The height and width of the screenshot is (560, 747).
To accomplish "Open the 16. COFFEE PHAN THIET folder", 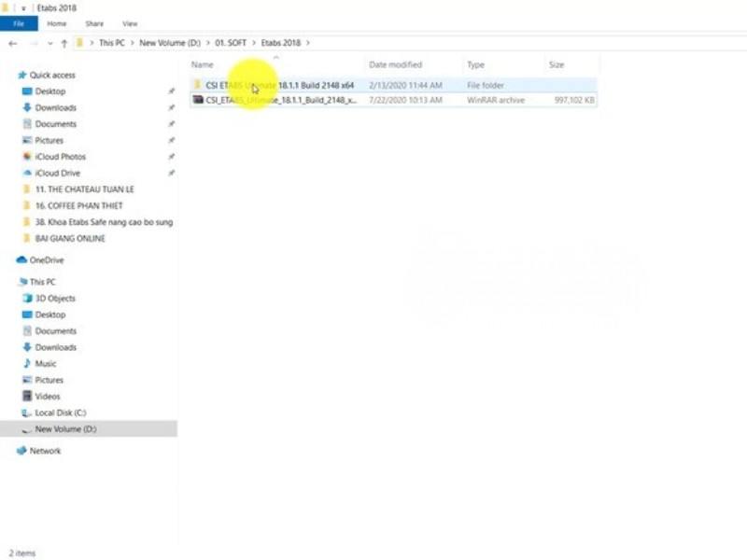I will point(78,206).
